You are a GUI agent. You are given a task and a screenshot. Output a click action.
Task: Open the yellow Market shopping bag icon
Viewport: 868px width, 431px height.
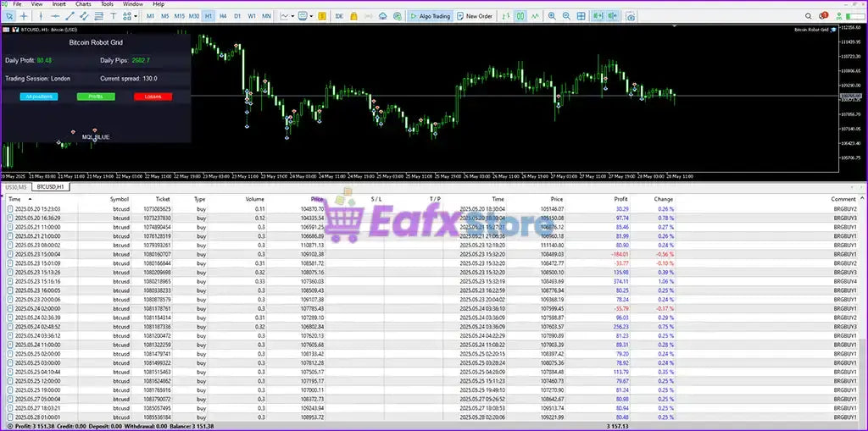click(x=353, y=16)
